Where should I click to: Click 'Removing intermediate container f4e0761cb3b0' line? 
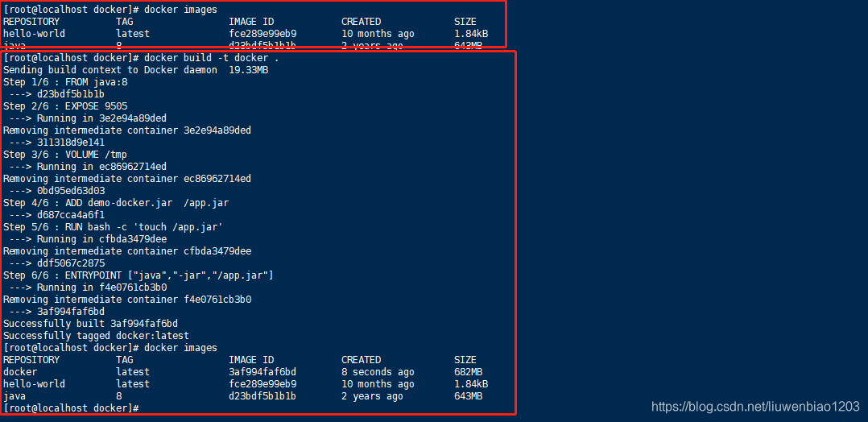click(127, 300)
